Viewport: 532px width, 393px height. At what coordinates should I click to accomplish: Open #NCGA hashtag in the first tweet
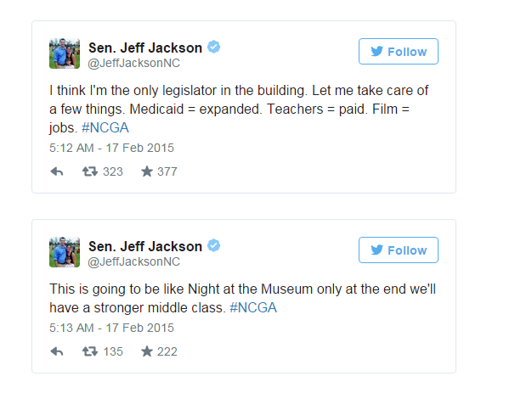click(105, 127)
